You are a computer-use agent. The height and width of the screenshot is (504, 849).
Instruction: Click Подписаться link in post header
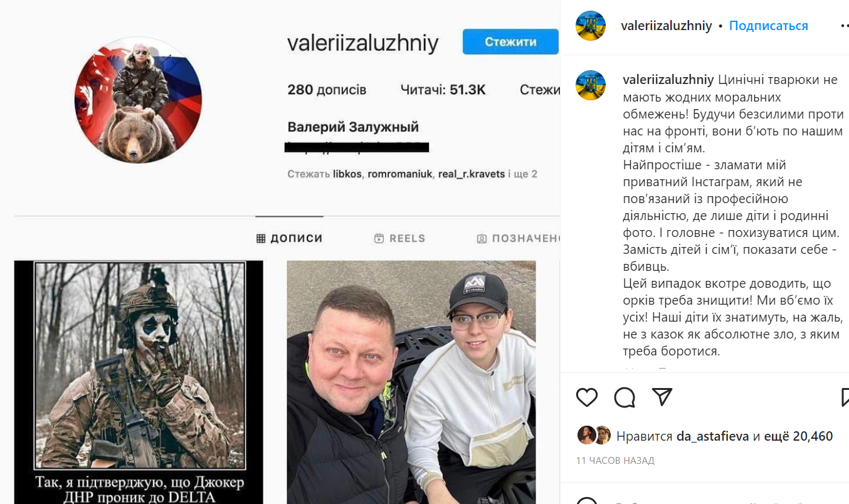click(768, 26)
